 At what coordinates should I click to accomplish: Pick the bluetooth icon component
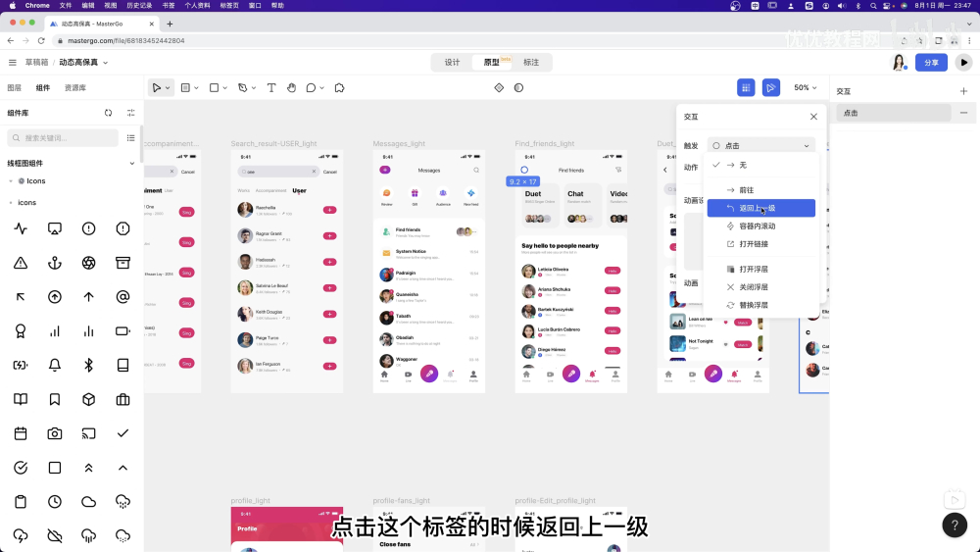89,365
